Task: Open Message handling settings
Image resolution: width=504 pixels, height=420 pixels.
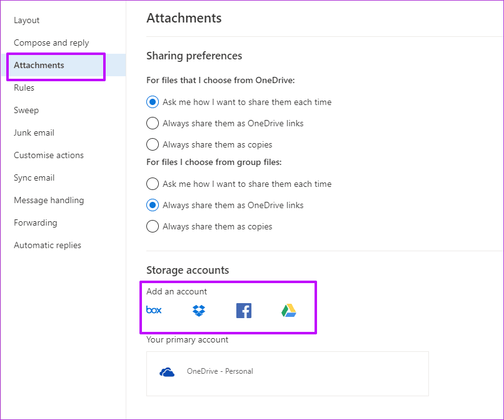Action: (x=49, y=200)
